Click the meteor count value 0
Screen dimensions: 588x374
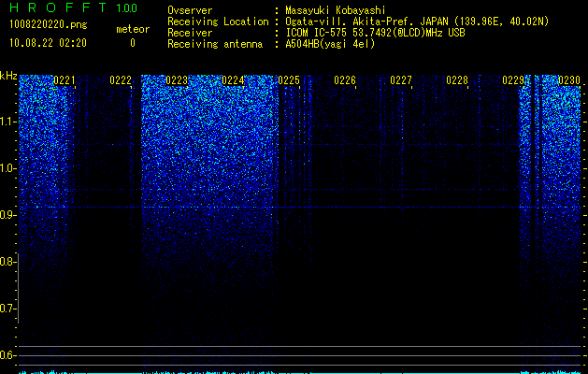pyautogui.click(x=133, y=43)
